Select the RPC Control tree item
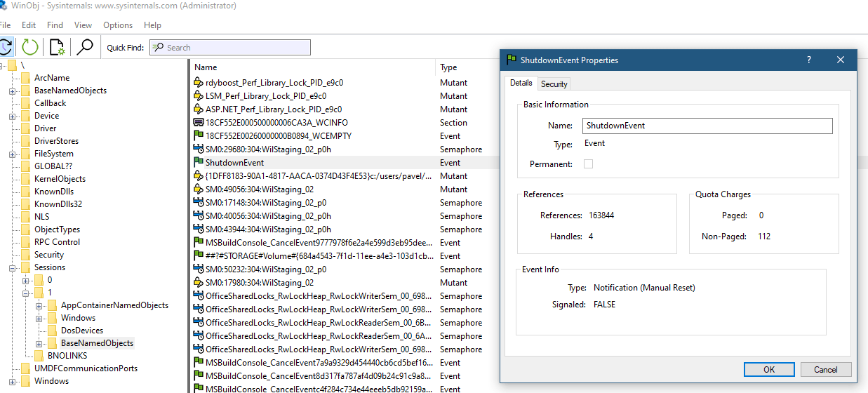 (x=57, y=242)
